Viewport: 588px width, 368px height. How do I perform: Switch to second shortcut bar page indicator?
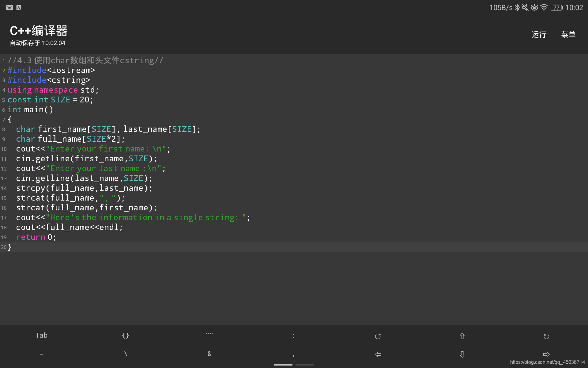(x=305, y=365)
